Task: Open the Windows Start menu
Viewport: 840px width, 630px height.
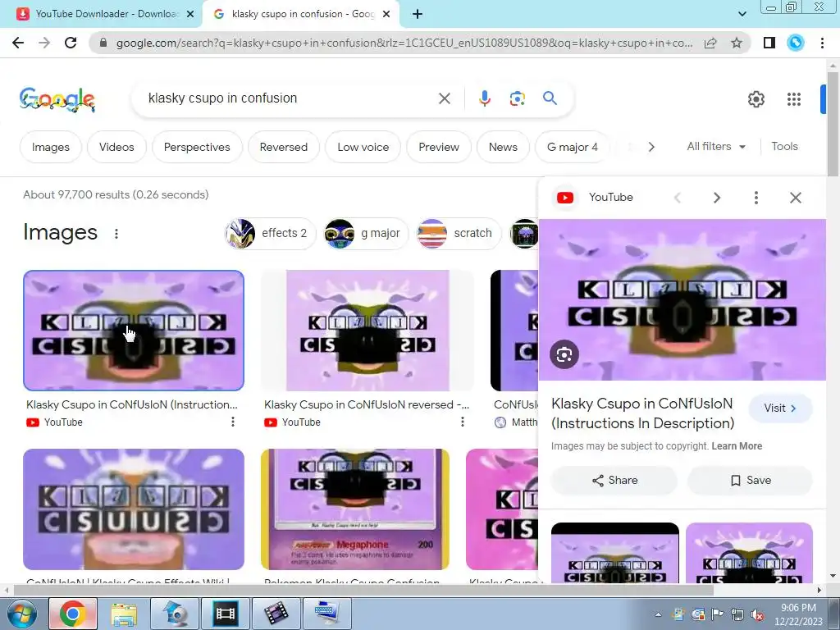Action: [x=22, y=614]
